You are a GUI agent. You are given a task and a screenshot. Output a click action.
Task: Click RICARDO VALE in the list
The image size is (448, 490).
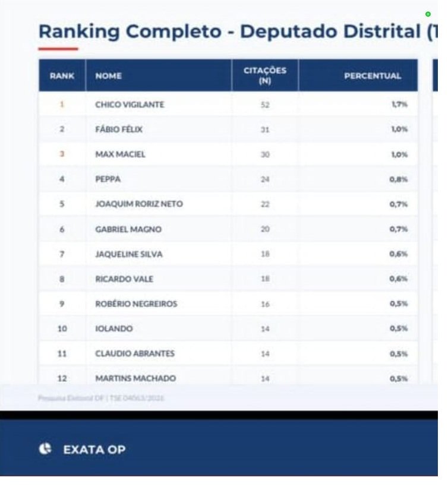124,279
